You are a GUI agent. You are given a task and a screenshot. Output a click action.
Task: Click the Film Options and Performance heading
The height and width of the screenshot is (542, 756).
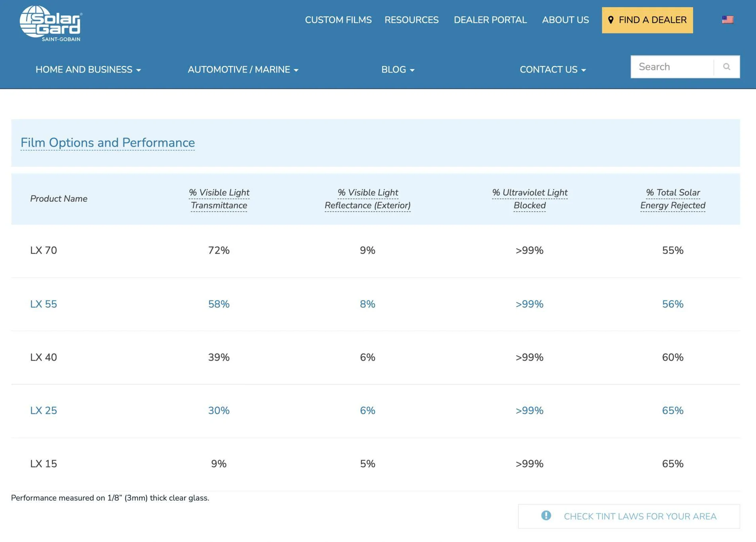click(x=108, y=142)
